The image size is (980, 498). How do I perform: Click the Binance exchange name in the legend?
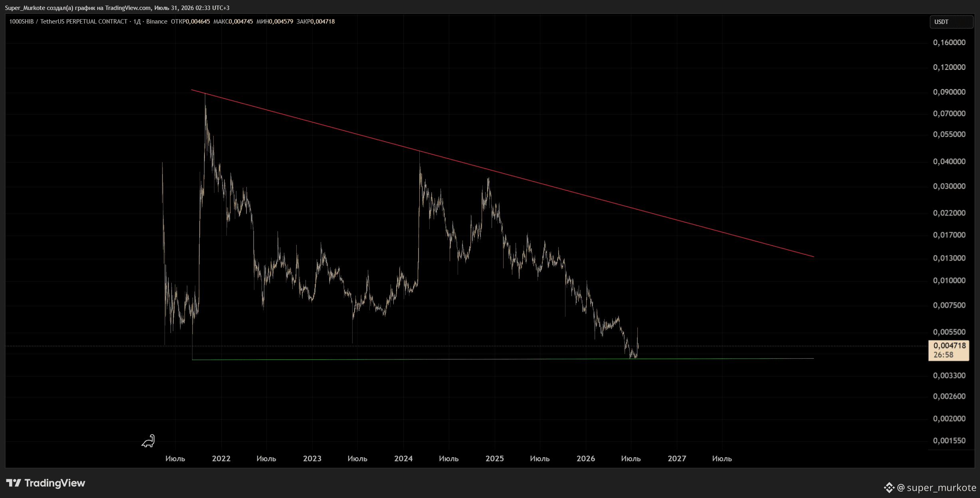157,22
